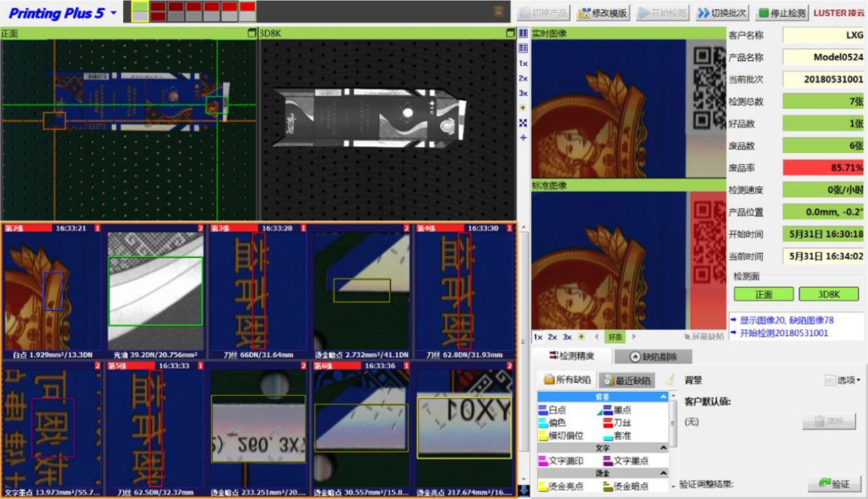Open the 选项 options dropdown
The height and width of the screenshot is (499, 868).
(843, 380)
